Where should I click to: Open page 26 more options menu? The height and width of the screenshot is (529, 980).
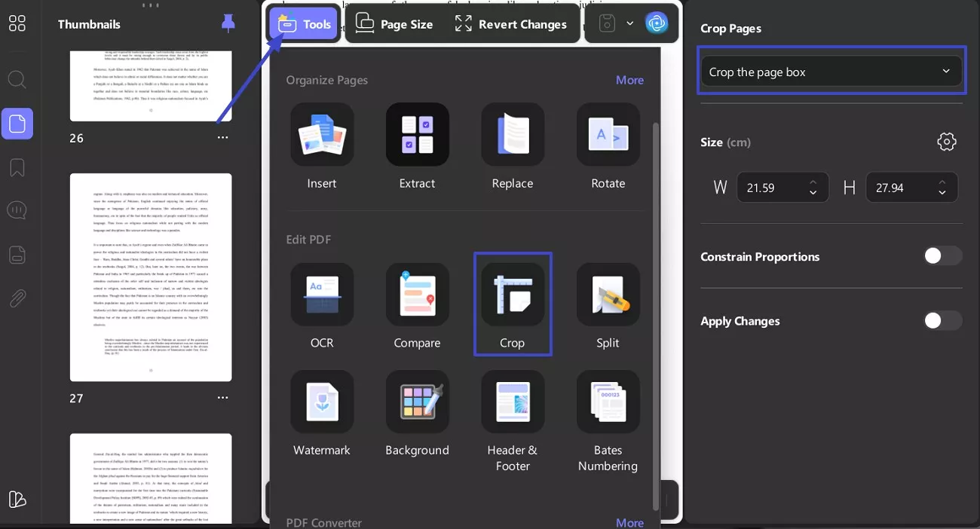[x=222, y=138]
